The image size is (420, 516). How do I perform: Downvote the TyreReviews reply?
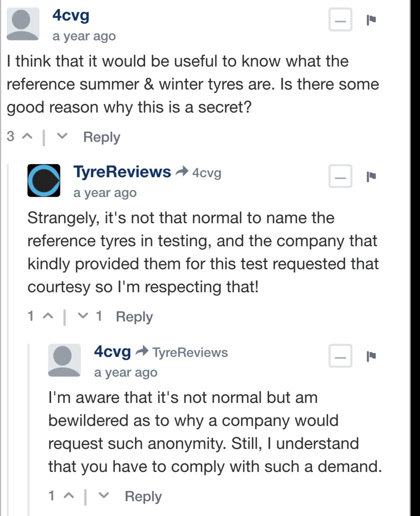83,316
